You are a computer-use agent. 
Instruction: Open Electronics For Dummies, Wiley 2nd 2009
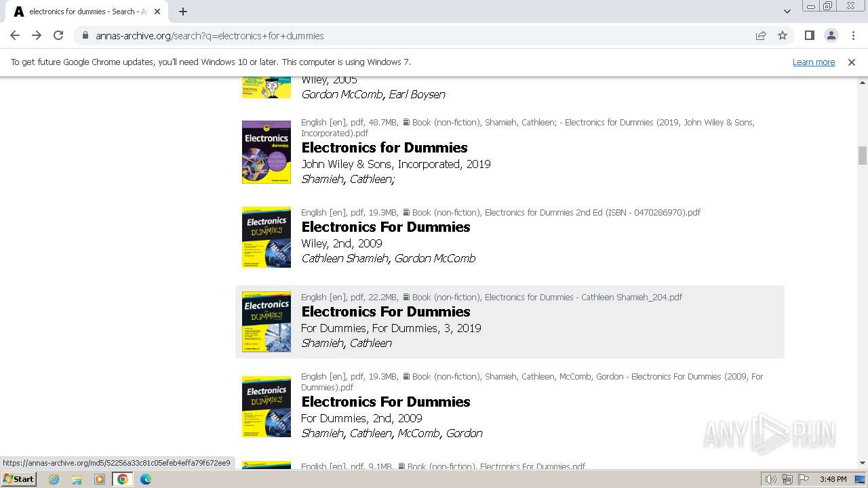pyautogui.click(x=386, y=227)
